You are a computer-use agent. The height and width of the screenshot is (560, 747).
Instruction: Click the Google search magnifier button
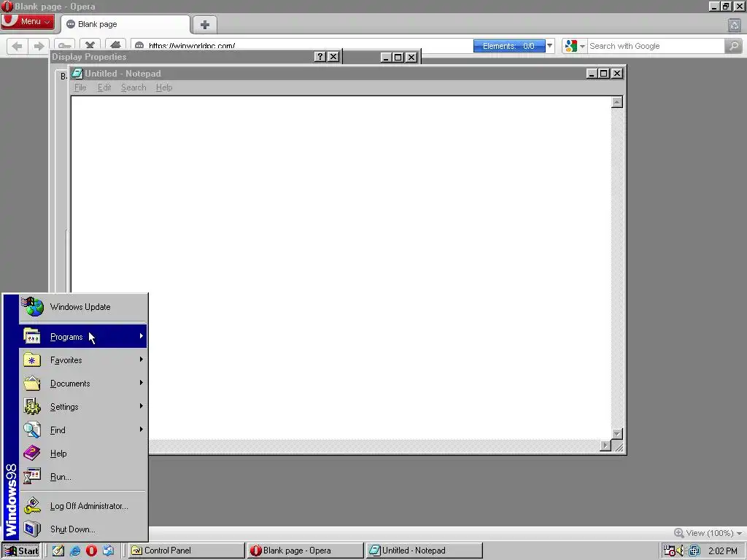pyautogui.click(x=734, y=46)
